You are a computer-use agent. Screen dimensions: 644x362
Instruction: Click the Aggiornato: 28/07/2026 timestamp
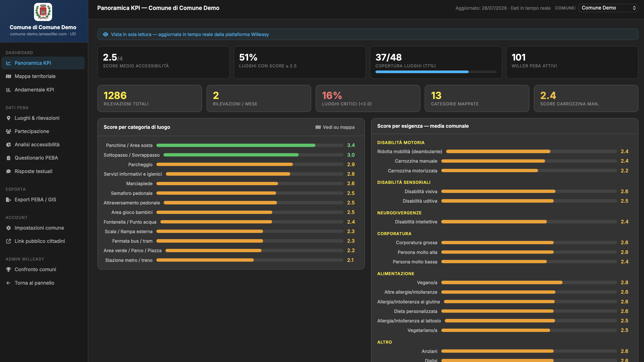tap(481, 8)
